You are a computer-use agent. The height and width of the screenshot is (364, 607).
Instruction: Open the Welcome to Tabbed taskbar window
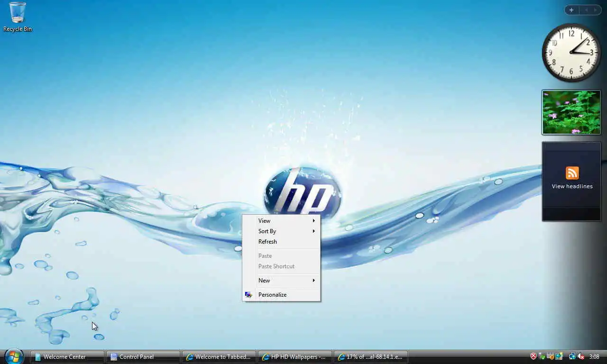(x=219, y=357)
